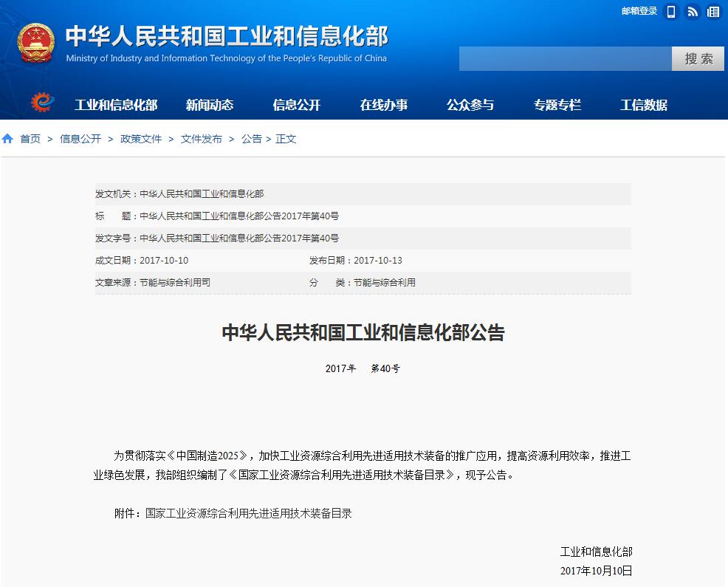Open 邮箱登录 mailbox login link
This screenshot has height=587, width=728.
click(639, 11)
